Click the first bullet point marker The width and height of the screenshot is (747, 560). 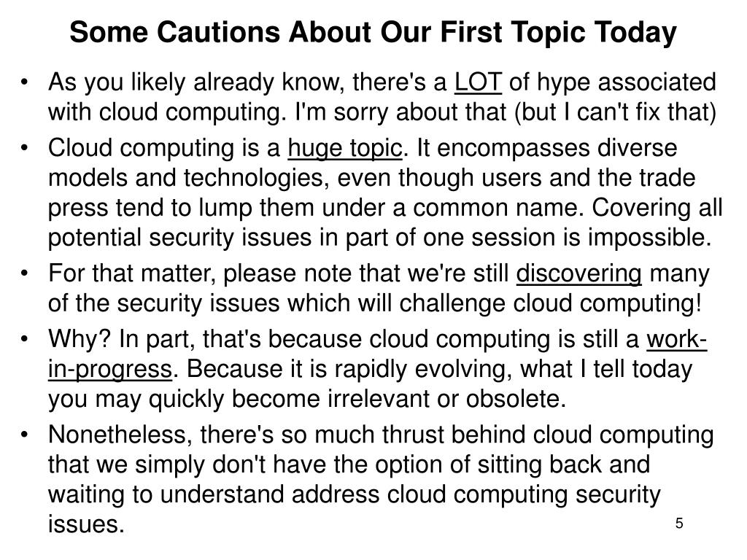pyautogui.click(x=25, y=82)
